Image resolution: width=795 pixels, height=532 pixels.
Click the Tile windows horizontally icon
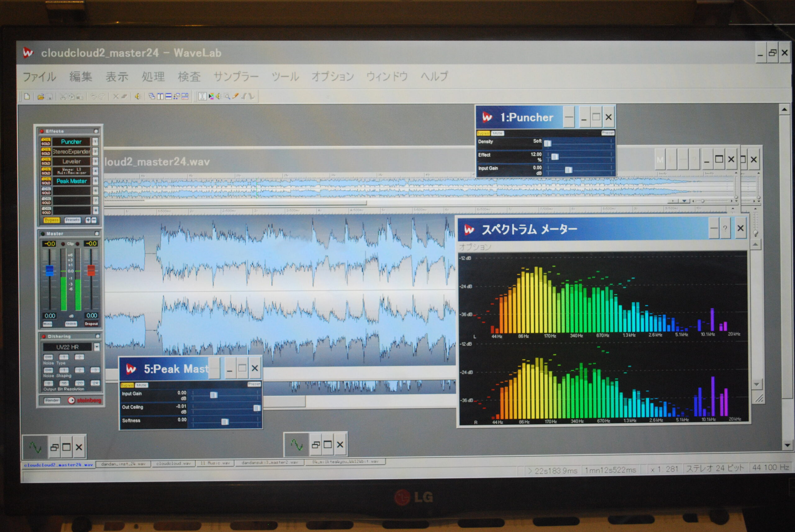point(168,97)
